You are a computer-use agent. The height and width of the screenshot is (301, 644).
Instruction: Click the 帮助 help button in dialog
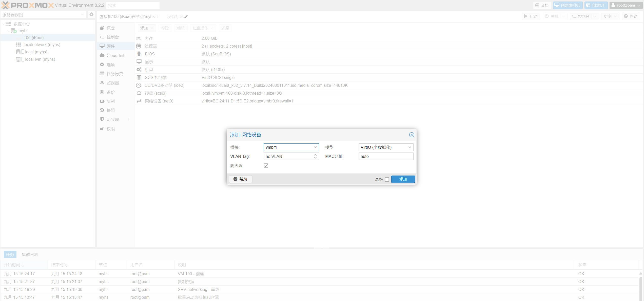pos(240,179)
